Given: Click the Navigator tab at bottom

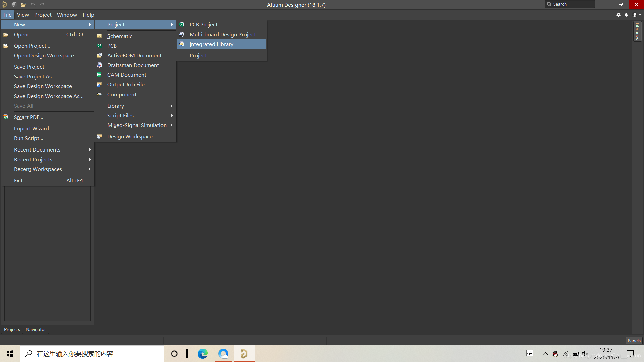Looking at the screenshot, I should click(35, 329).
